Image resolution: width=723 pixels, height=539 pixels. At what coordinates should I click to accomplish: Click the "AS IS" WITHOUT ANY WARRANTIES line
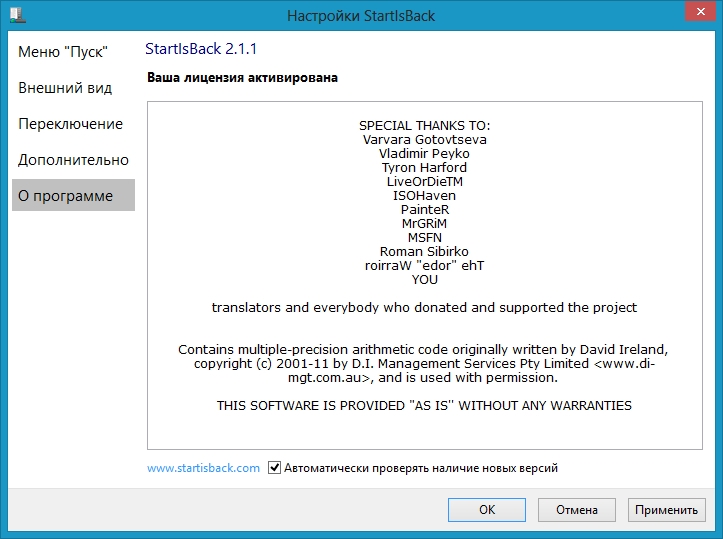(424, 405)
